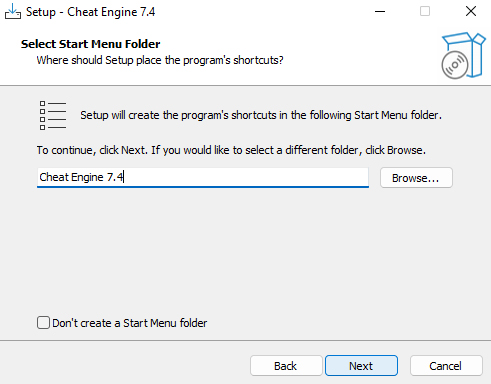The image size is (491, 384).
Task: Close the Cheat Engine 7.4 setup wizard
Action: tap(471, 11)
